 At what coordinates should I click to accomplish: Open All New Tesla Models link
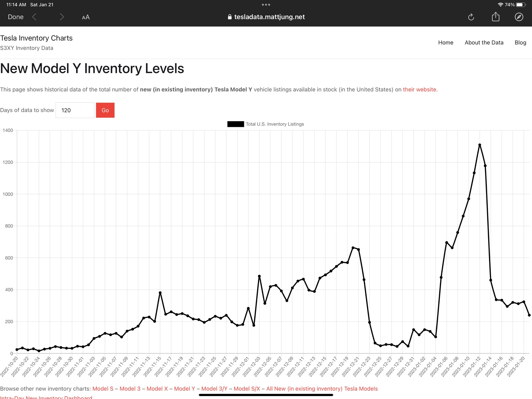[x=322, y=389]
